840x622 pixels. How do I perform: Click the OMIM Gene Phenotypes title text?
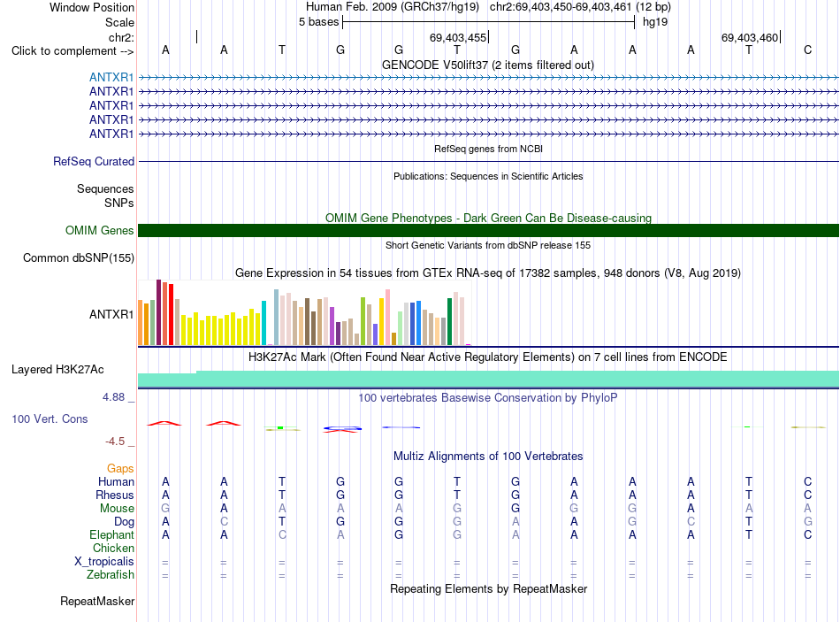point(488,218)
